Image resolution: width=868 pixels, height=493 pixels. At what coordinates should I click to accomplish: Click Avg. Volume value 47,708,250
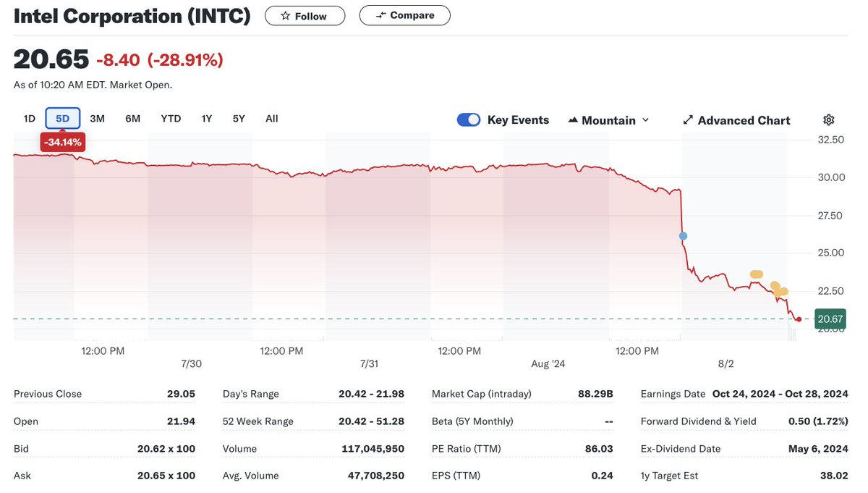click(x=375, y=476)
